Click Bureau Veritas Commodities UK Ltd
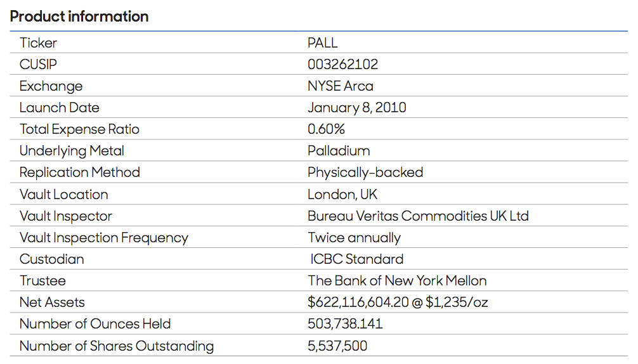Viewport: 638px width, 364px height. point(418,216)
